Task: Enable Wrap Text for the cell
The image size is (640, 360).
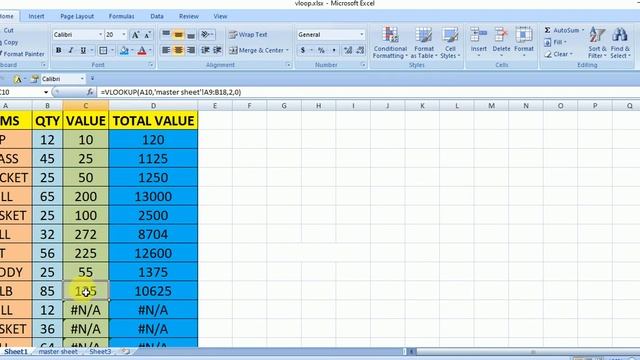Action: pos(248,35)
